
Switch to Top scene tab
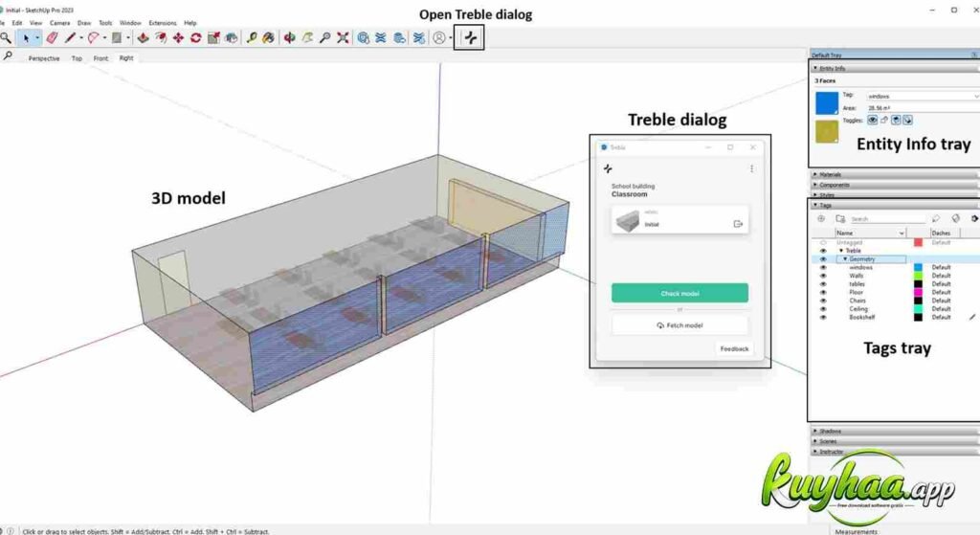tap(77, 58)
